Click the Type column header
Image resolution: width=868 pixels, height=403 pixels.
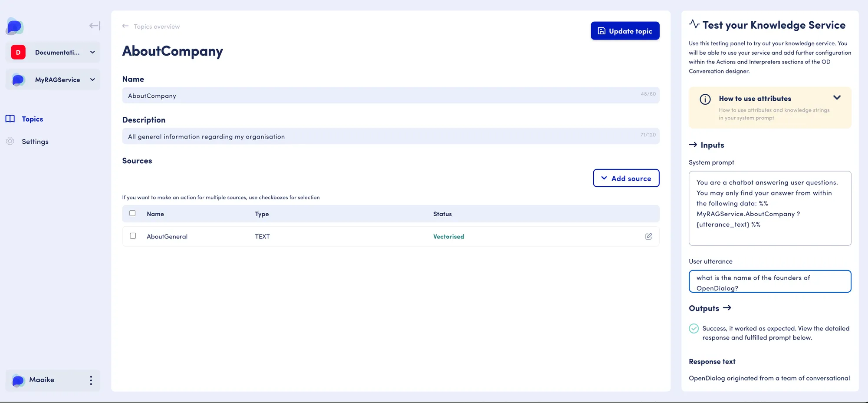pyautogui.click(x=262, y=214)
